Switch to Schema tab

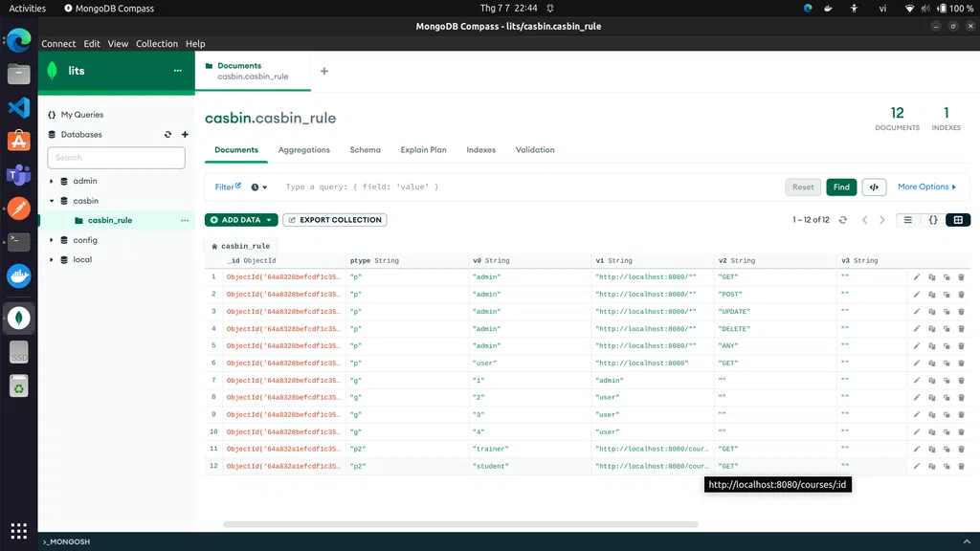click(365, 150)
